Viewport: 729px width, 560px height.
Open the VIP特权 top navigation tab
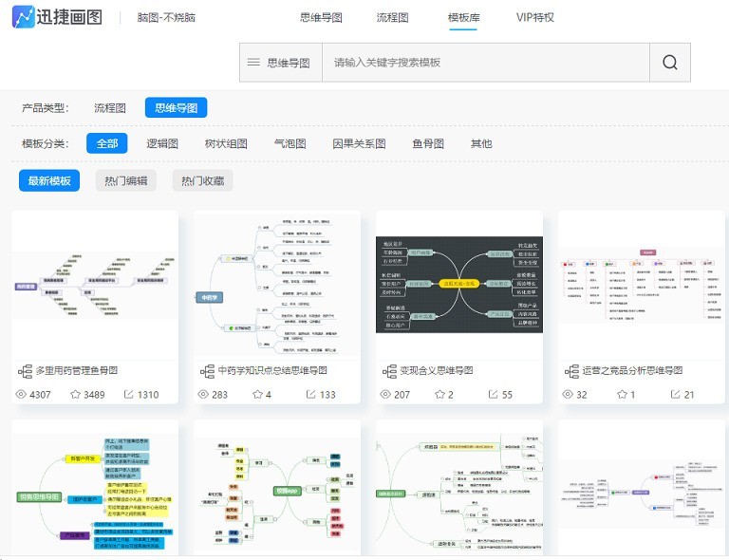[534, 18]
